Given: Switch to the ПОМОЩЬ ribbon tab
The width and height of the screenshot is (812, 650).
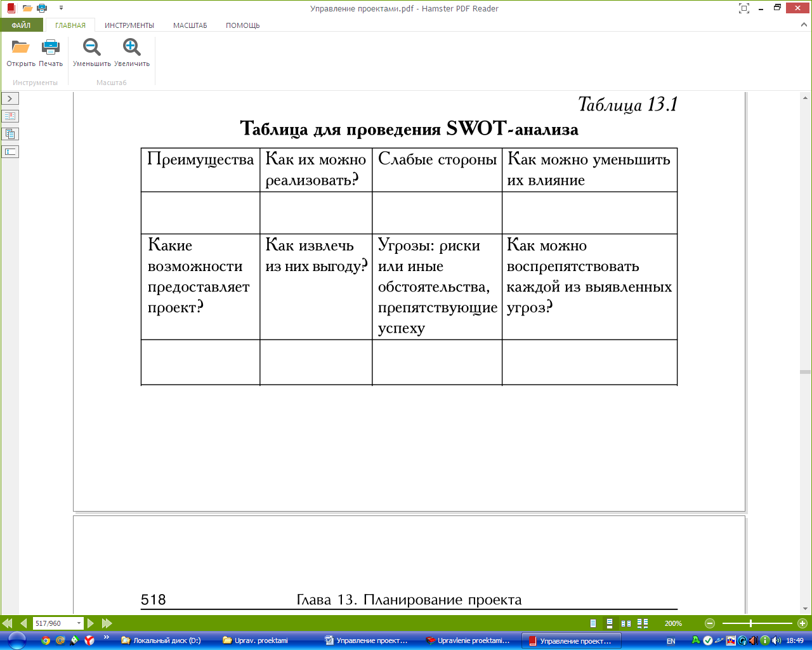Looking at the screenshot, I should coord(243,25).
